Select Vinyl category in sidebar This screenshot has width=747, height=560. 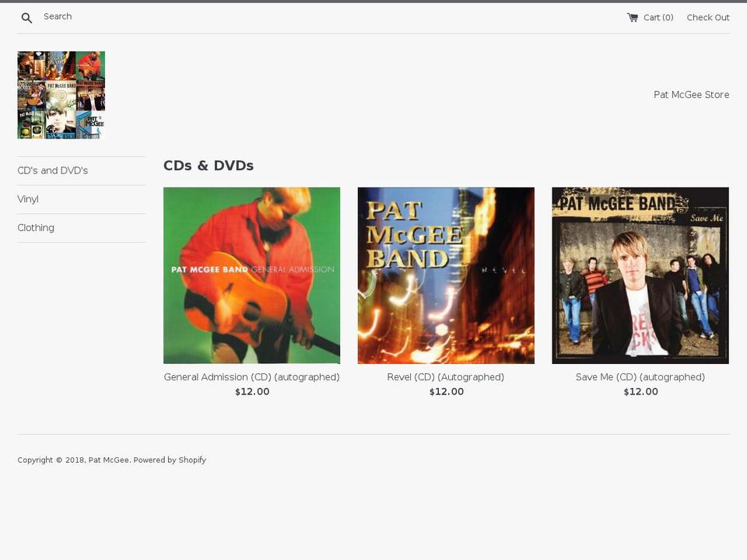click(28, 199)
